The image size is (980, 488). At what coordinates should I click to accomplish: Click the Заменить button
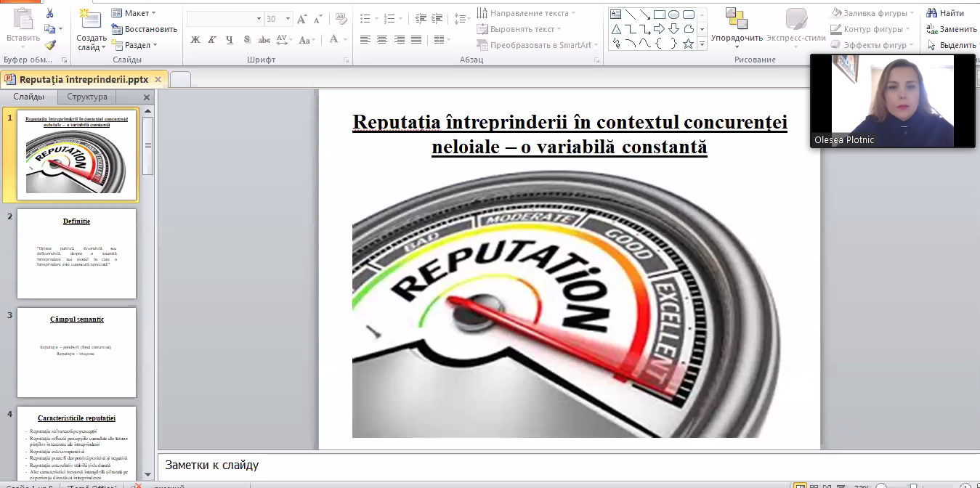[x=952, y=29]
